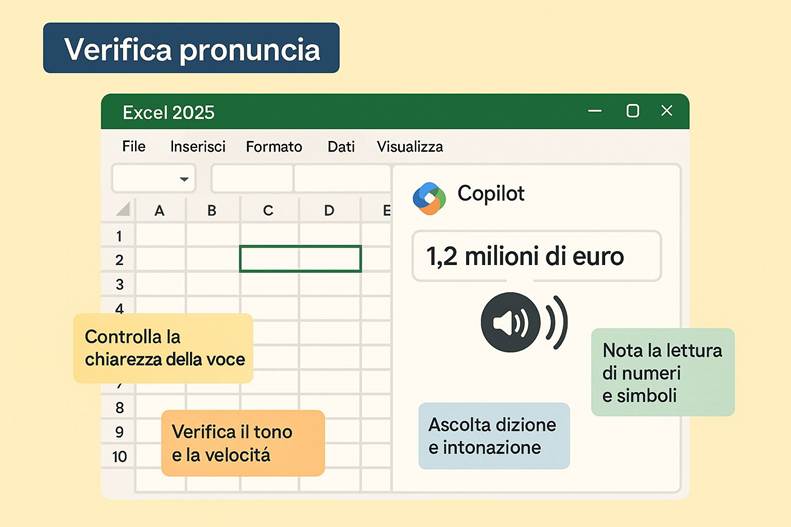Select column D header
Screen dimensions: 791x527
[x=329, y=210]
